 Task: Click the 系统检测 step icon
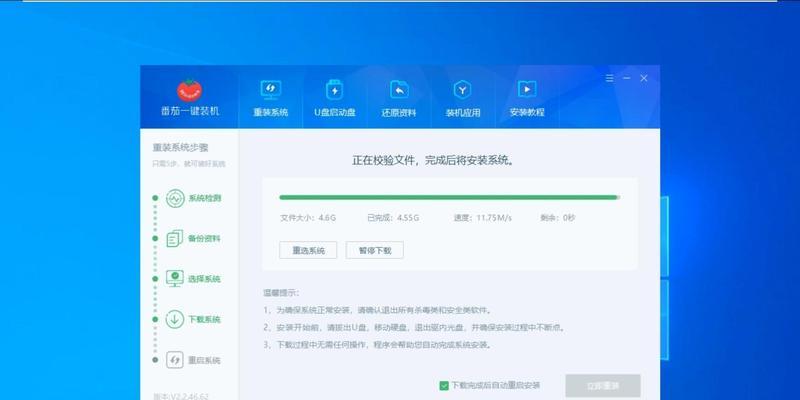pyautogui.click(x=175, y=198)
